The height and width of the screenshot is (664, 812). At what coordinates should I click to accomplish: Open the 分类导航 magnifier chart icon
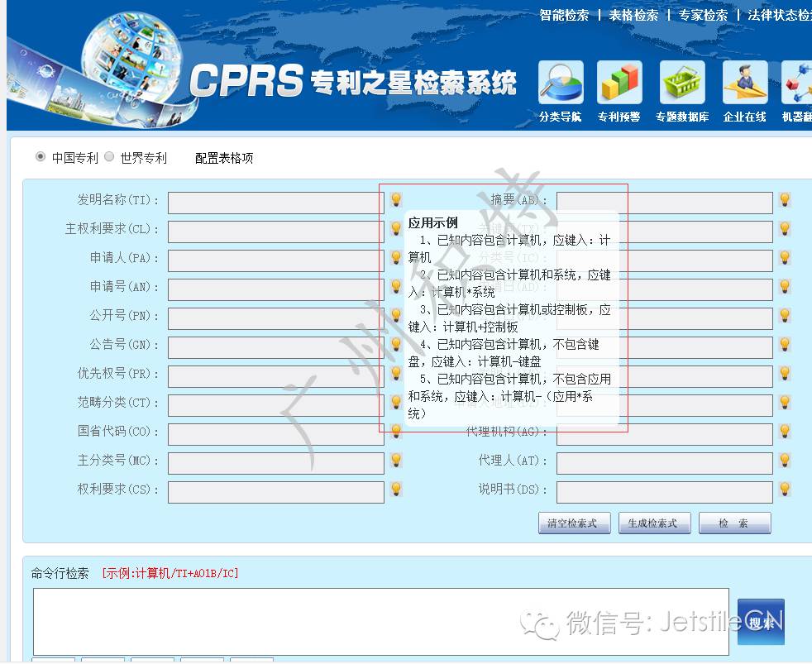tap(561, 83)
